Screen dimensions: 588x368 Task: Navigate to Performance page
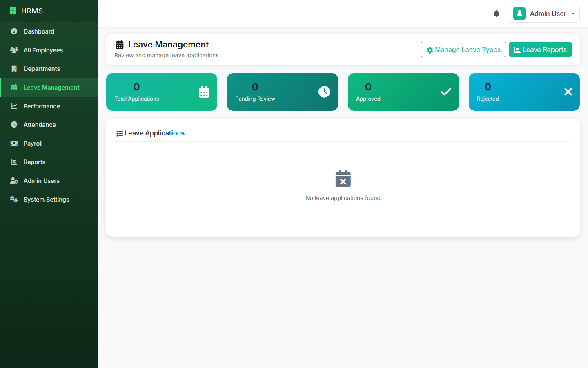(x=49, y=106)
